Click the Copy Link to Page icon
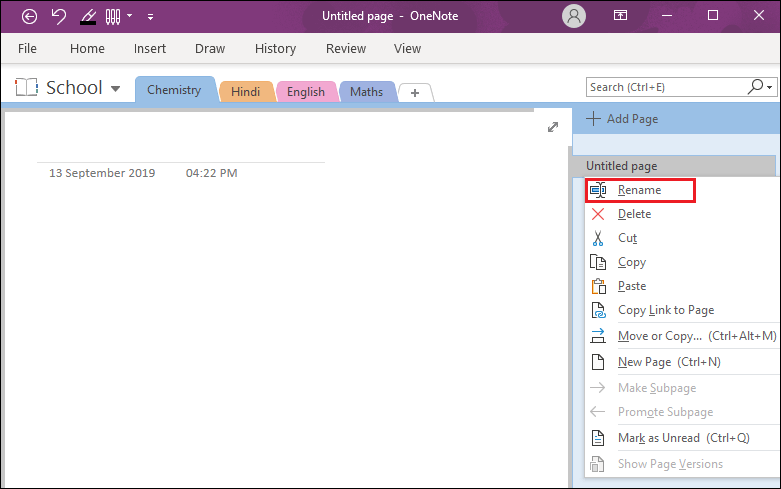This screenshot has width=781, height=489. tap(598, 310)
